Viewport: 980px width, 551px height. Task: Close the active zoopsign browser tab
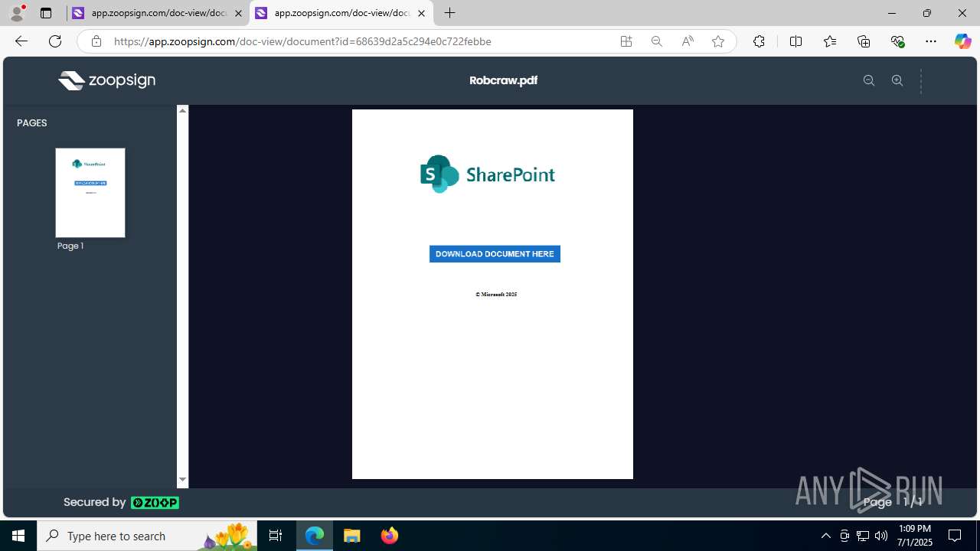click(421, 13)
